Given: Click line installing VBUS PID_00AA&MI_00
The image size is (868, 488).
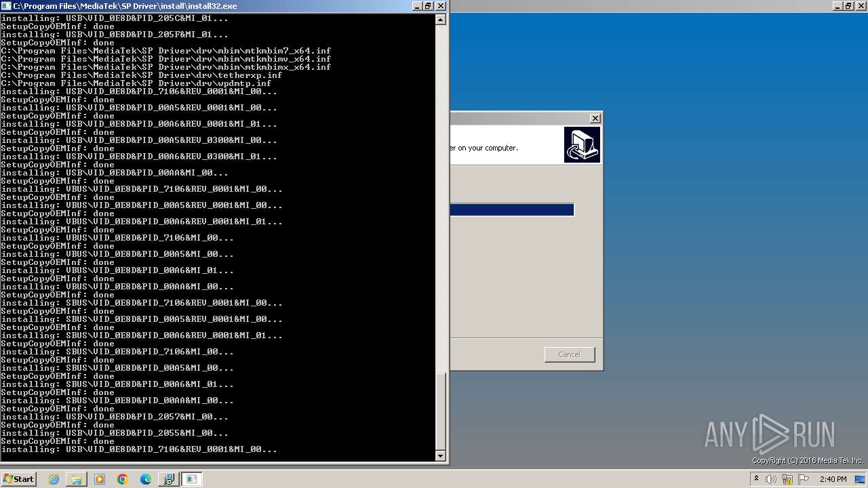Looking at the screenshot, I should tap(117, 287).
